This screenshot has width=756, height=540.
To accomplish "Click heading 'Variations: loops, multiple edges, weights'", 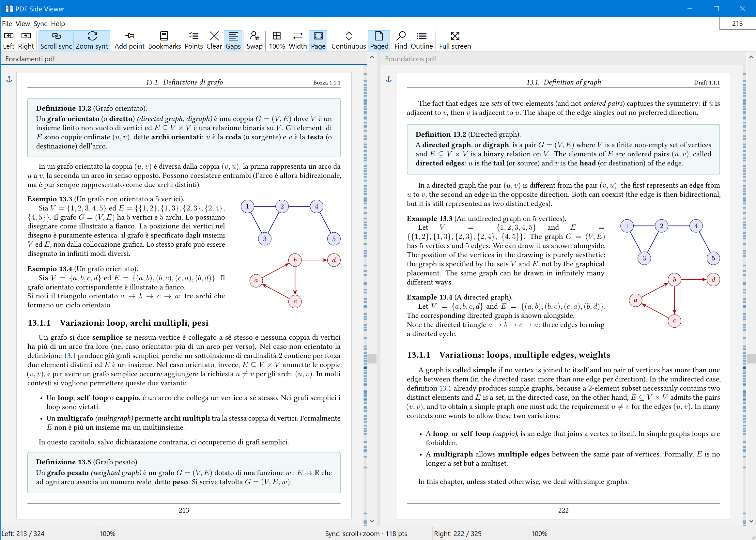I will click(524, 355).
